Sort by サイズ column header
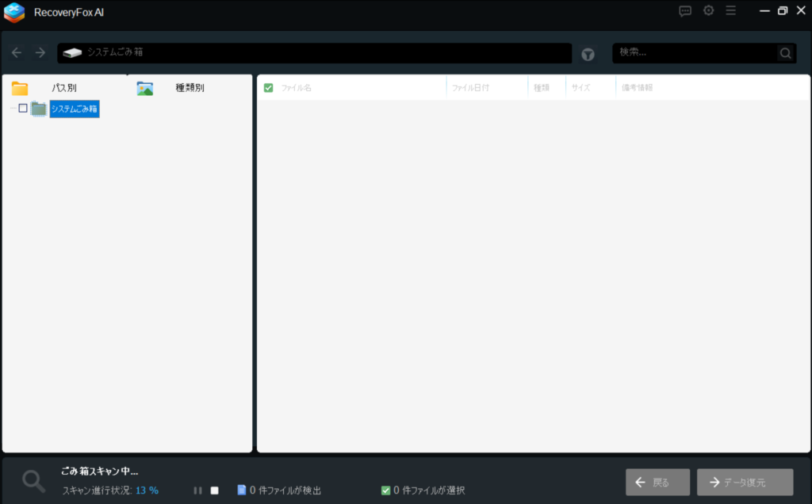The width and height of the screenshot is (812, 504). point(580,88)
